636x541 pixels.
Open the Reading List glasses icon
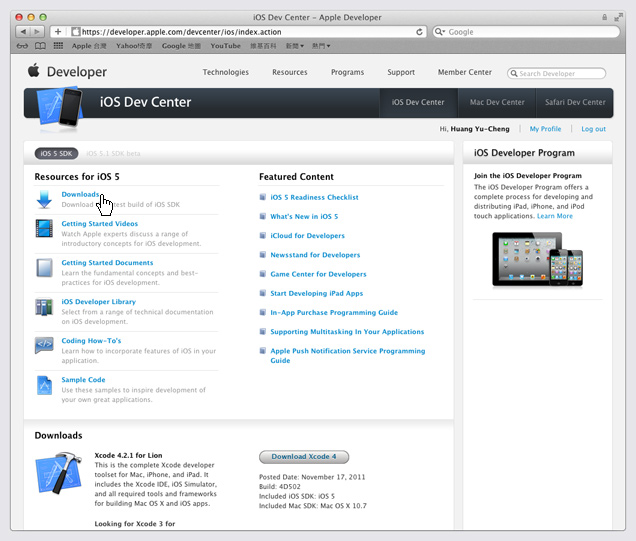coord(22,46)
